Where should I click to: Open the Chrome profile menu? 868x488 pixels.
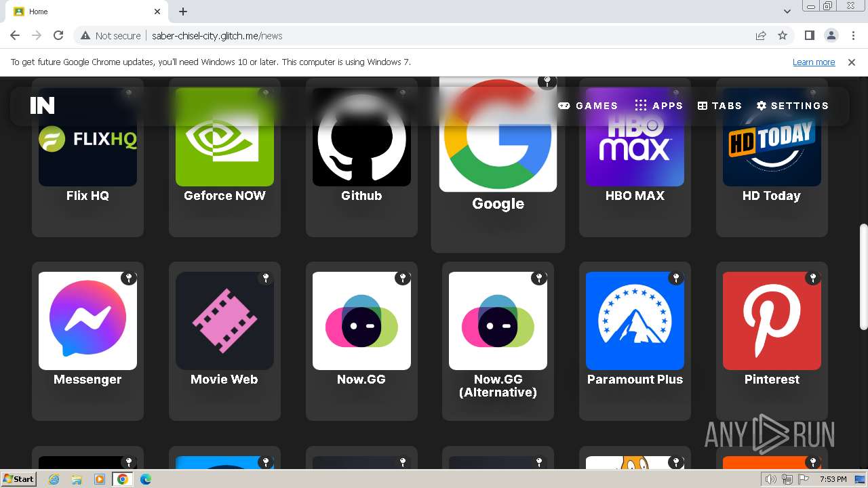click(831, 35)
